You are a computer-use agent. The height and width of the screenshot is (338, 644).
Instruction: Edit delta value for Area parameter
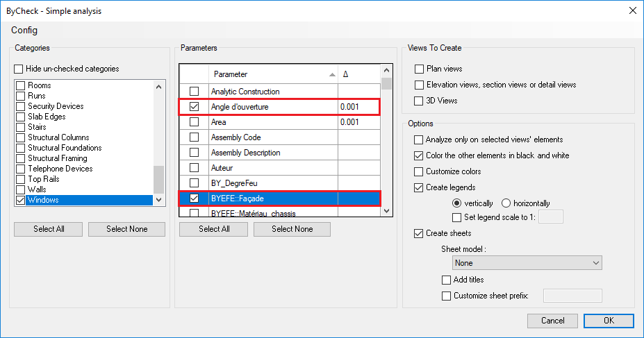(x=358, y=122)
